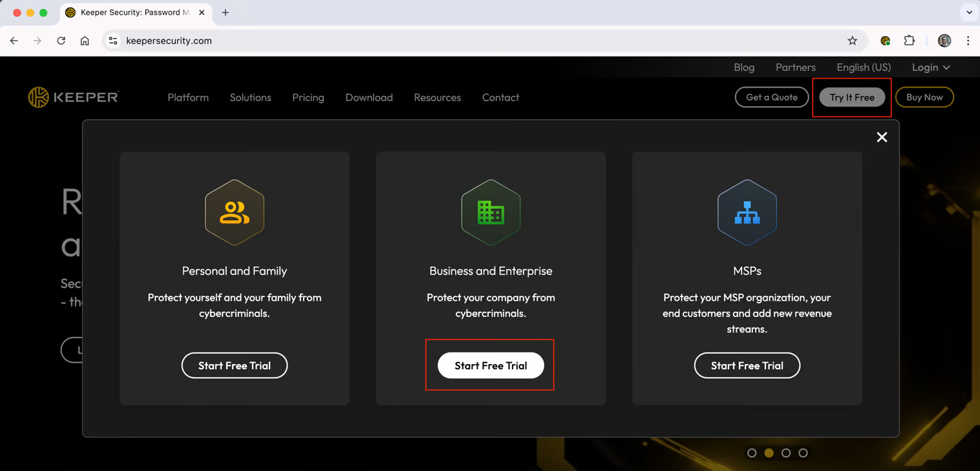Viewport: 980px width, 471px height.
Task: Go to the browser home page
Action: [x=84, y=41]
